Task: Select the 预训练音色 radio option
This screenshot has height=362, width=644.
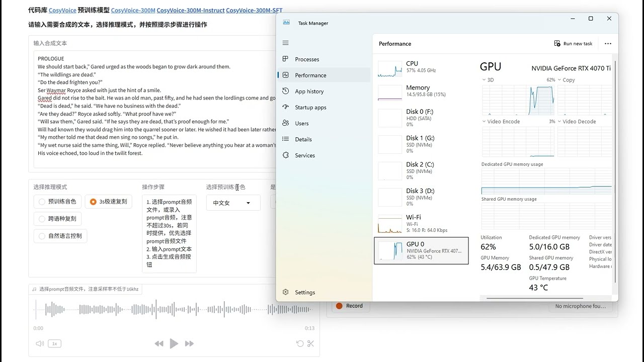Action: pyautogui.click(x=57, y=202)
